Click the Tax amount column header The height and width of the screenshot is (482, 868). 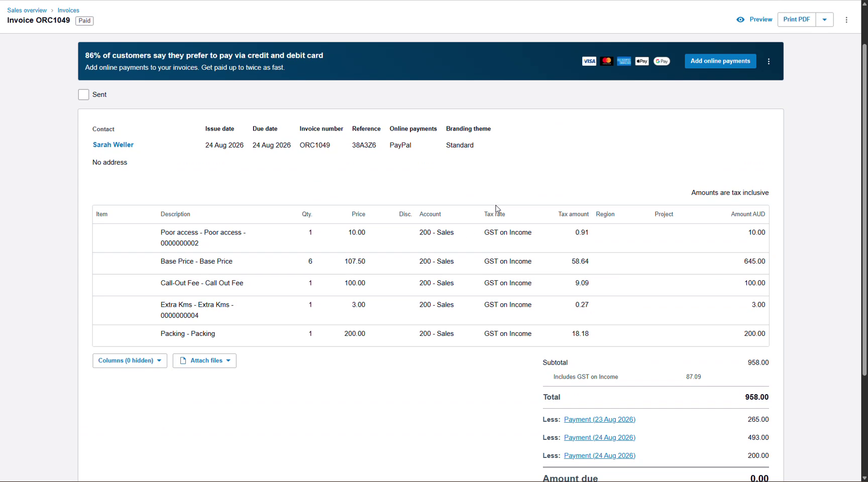click(x=573, y=214)
